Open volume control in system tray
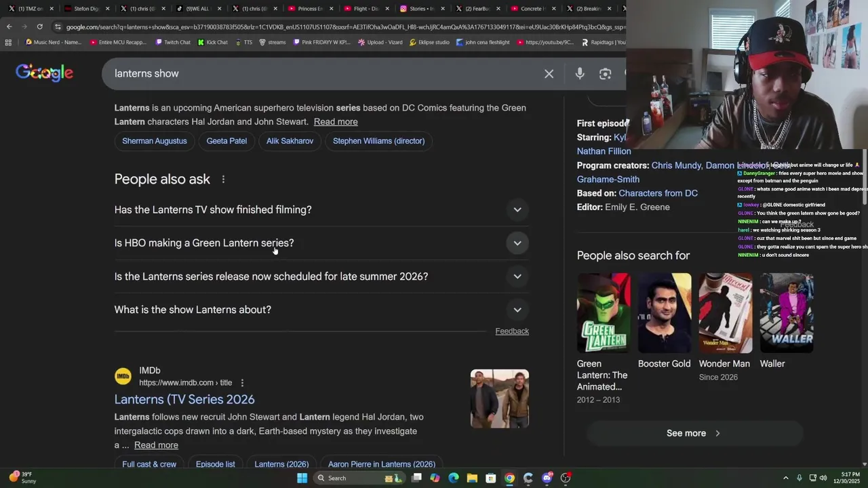Viewport: 868px width, 488px height. coord(823,478)
